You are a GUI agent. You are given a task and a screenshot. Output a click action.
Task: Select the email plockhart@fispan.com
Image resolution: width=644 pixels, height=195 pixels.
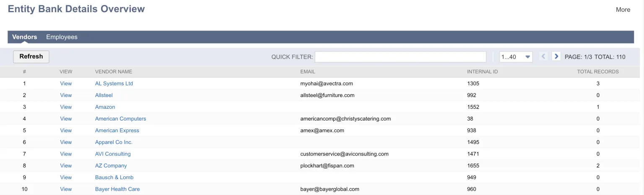pyautogui.click(x=327, y=166)
